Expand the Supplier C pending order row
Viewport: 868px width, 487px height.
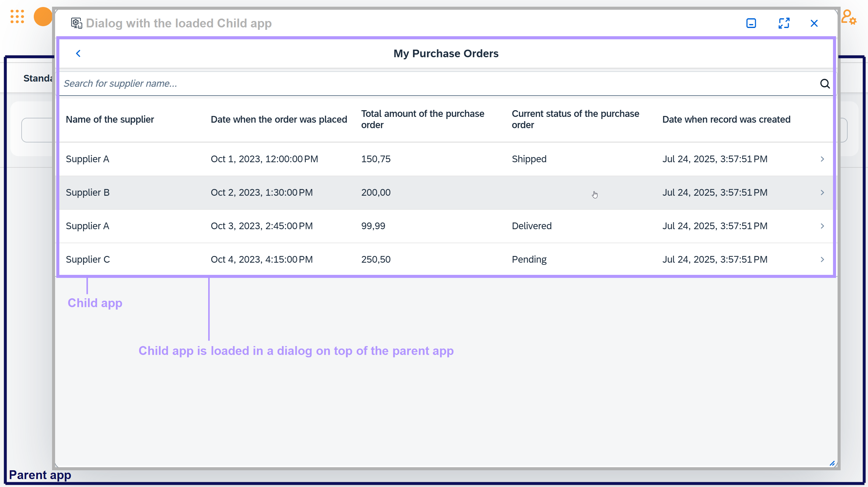click(x=823, y=259)
